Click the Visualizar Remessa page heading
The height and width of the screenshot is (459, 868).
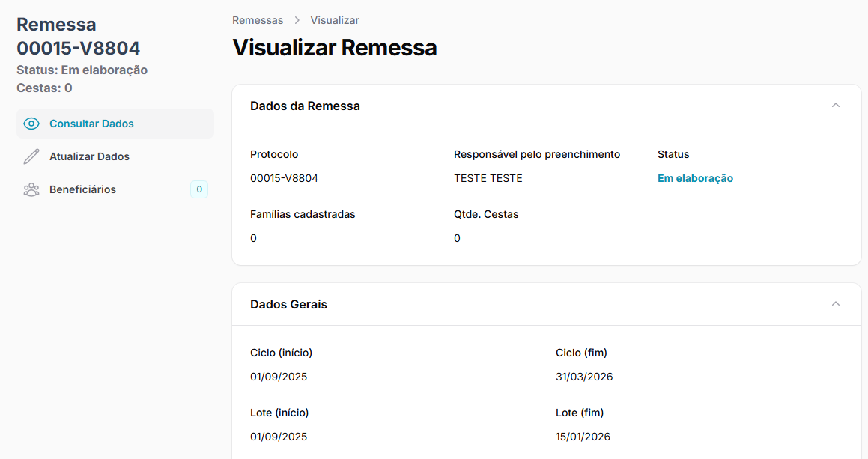335,48
